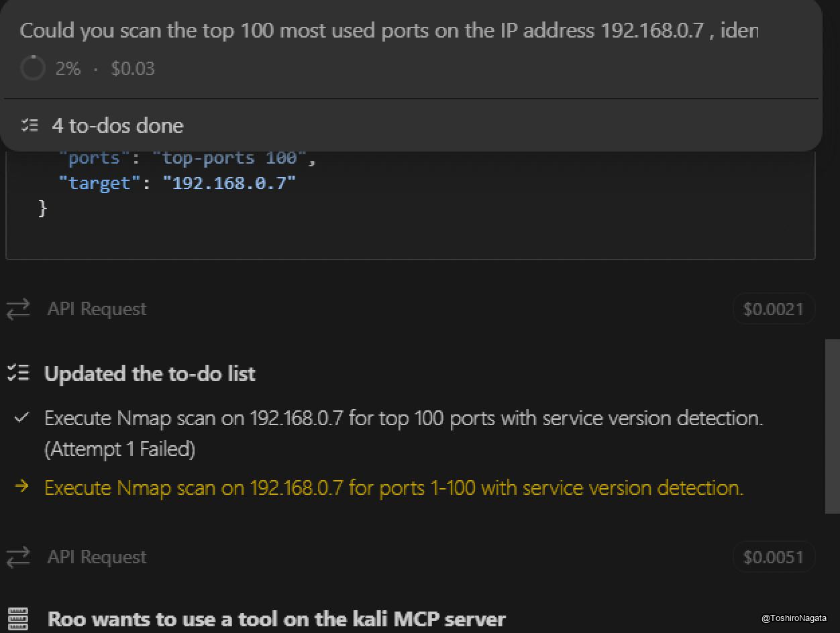Click the server icon beside Roo MCP request

(17, 618)
